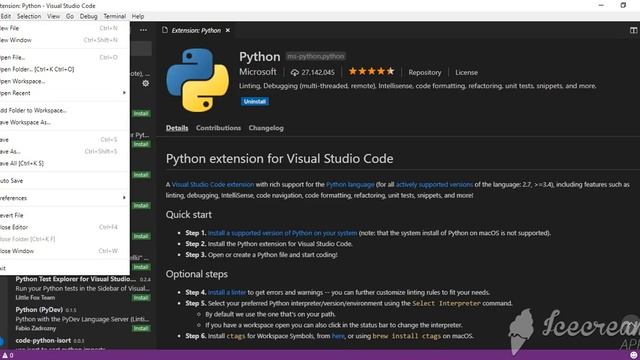Open the install a linter link
The width and height of the screenshot is (640, 360).
coord(227,292)
